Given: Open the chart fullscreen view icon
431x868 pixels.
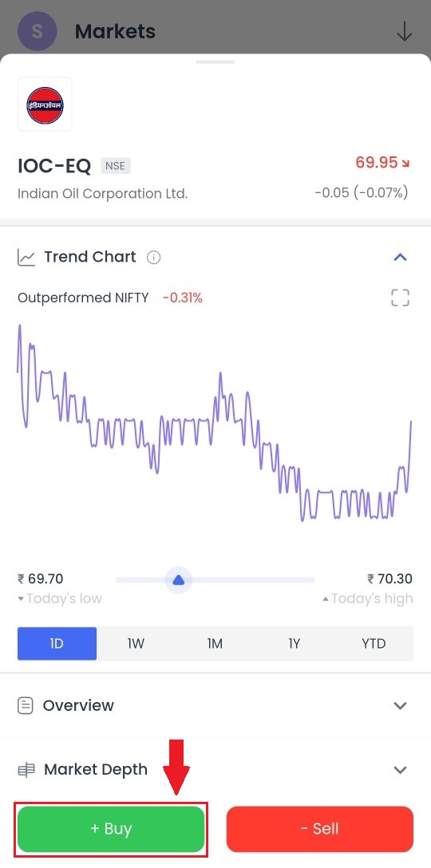Looking at the screenshot, I should 400,298.
